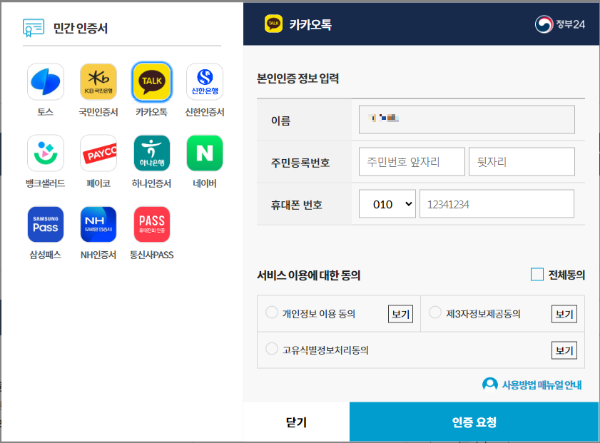
Task: Choose the Naver (네이버) icon
Action: [x=205, y=153]
